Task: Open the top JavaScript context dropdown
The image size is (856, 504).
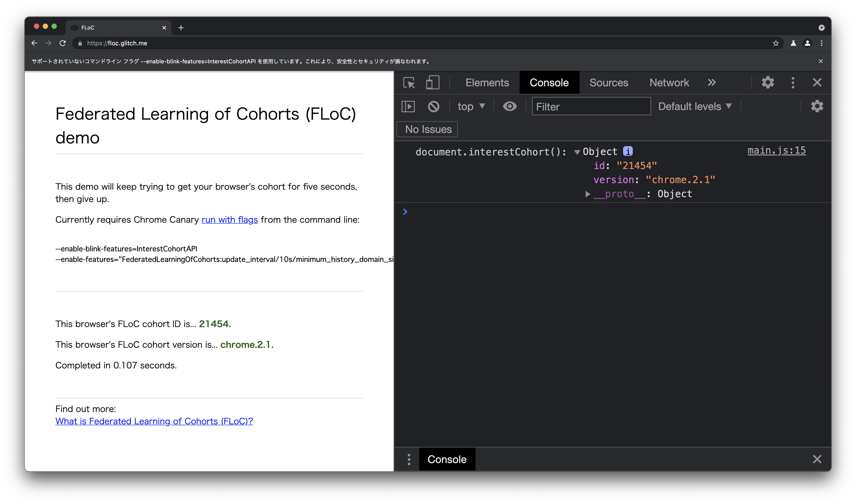Action: pos(471,107)
